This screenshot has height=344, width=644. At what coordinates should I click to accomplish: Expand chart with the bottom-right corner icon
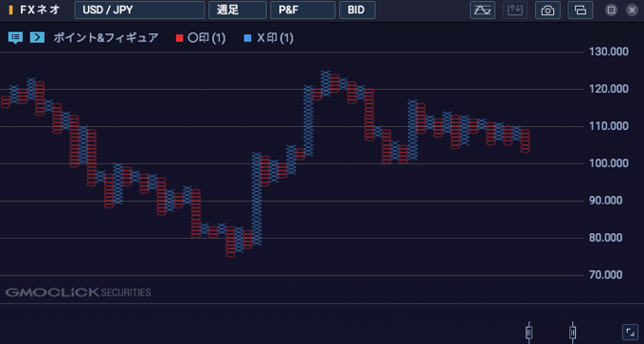pos(629,332)
